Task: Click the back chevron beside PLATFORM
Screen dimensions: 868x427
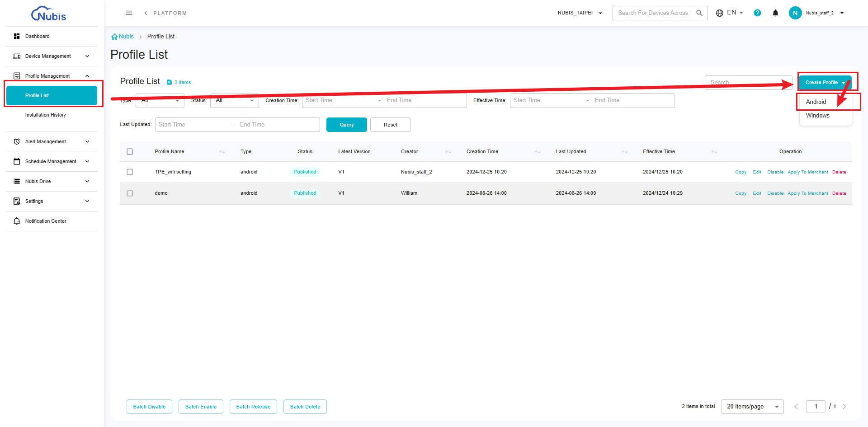Action: [146, 13]
